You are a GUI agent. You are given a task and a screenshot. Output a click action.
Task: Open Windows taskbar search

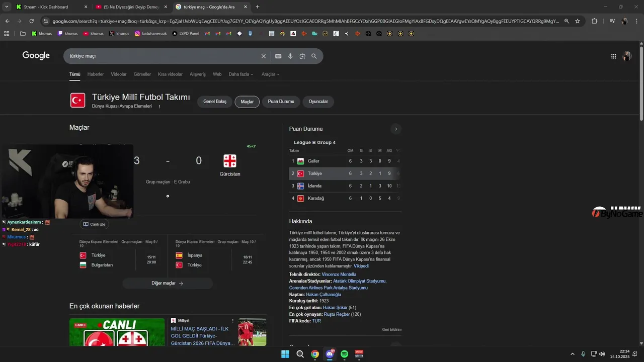300,354
